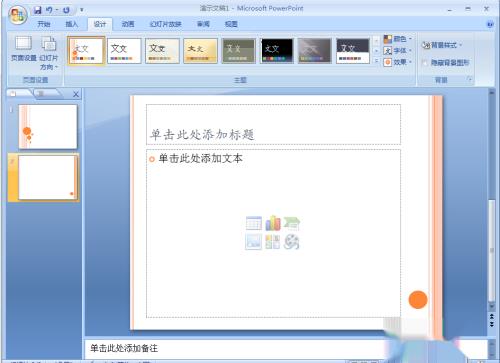The height and width of the screenshot is (363, 500).
Task: Open Page Setup from the ribbon
Action: pyautogui.click(x=24, y=49)
